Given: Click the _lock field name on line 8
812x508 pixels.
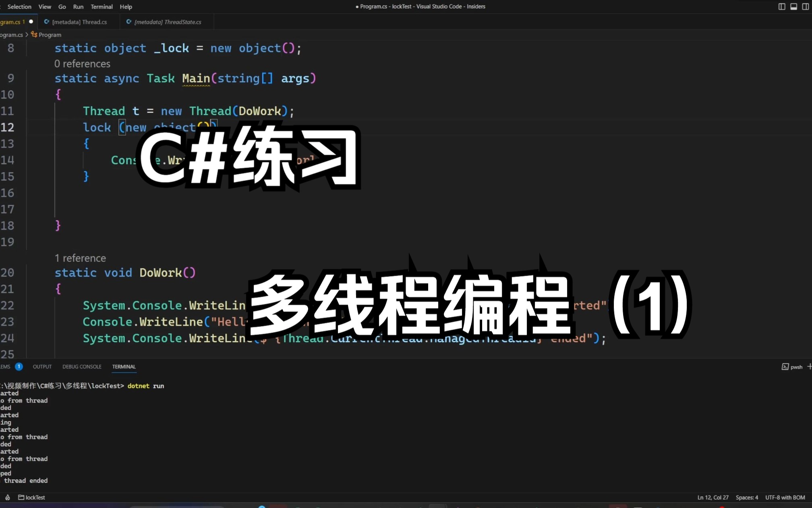Looking at the screenshot, I should click(172, 48).
